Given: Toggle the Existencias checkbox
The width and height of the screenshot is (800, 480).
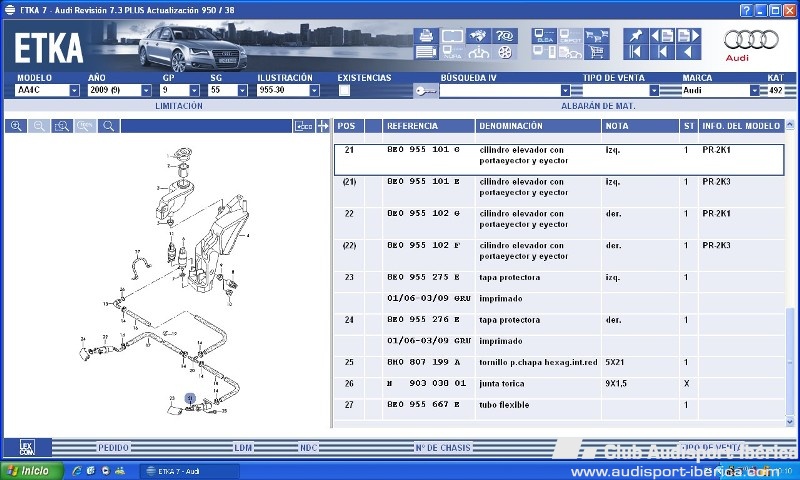Looking at the screenshot, I should coord(345,90).
